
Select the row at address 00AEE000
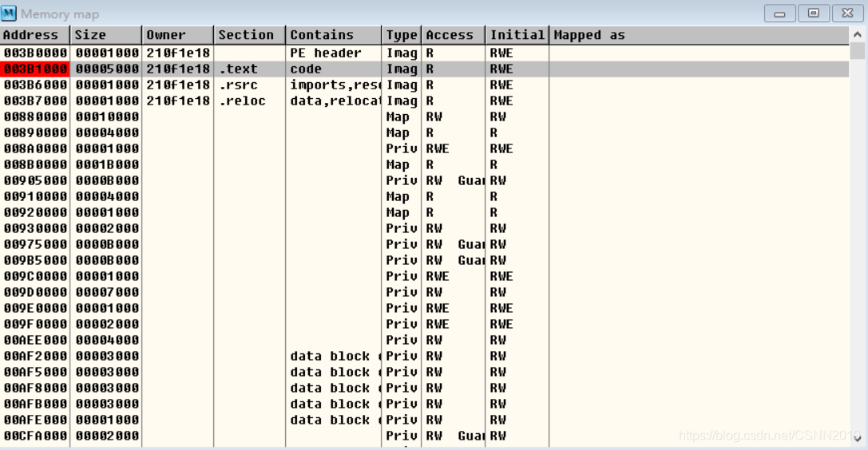click(x=425, y=340)
